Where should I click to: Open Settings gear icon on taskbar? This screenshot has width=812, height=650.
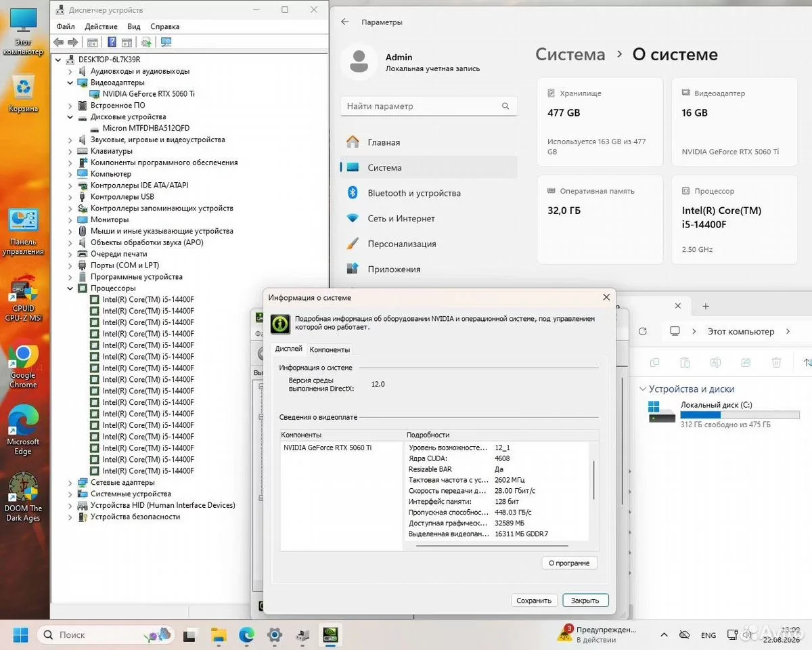tap(274, 634)
